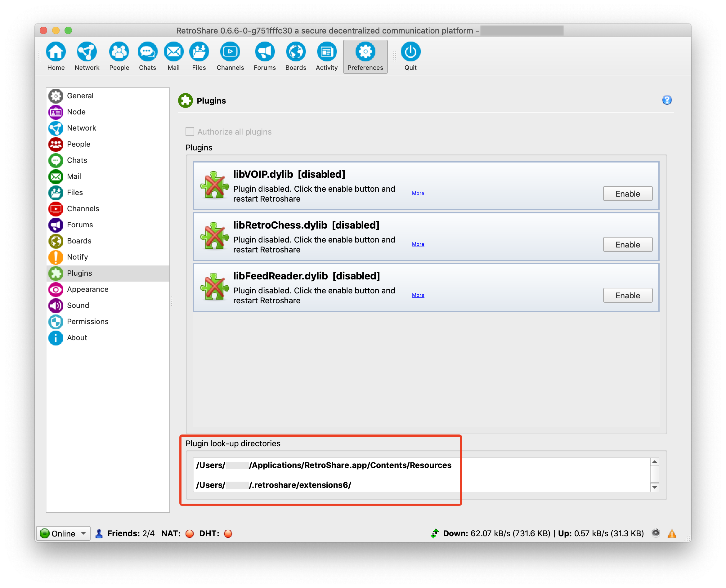Viewport: 726px width, 588px height.
Task: Select Node in preferences sidebar
Action: point(108,112)
